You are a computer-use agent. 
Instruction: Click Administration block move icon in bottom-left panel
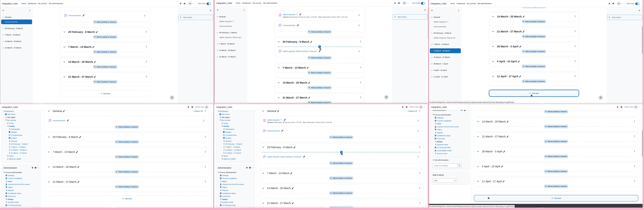(33, 168)
